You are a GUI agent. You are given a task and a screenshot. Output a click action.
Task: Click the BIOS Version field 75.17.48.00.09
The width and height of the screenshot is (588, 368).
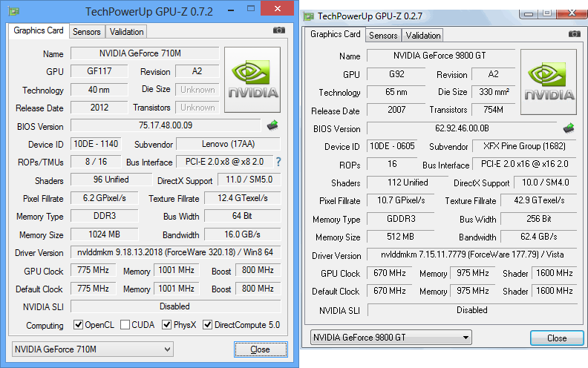[166, 125]
